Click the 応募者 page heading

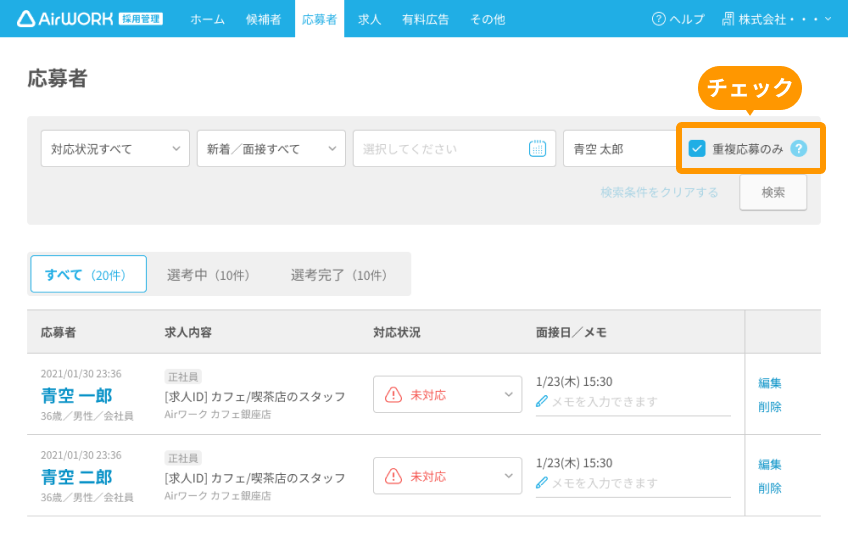pos(57,78)
